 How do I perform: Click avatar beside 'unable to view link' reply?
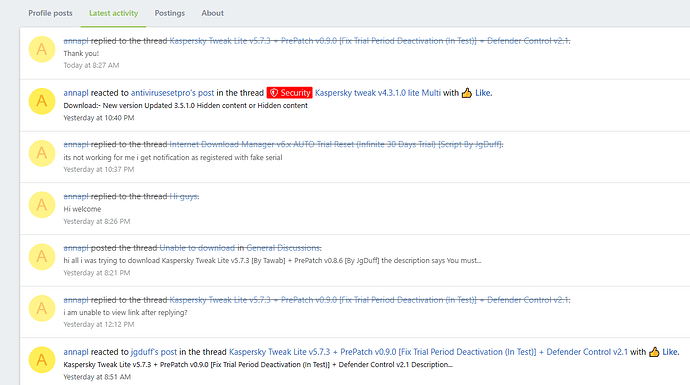(42, 308)
